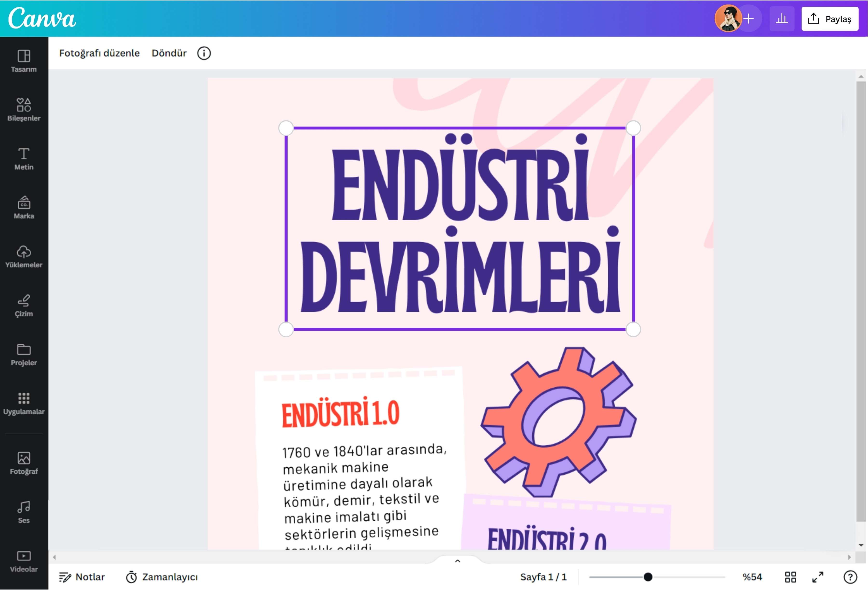The height and width of the screenshot is (590, 868).
Task: Open the analytics chart icon
Action: (x=782, y=18)
